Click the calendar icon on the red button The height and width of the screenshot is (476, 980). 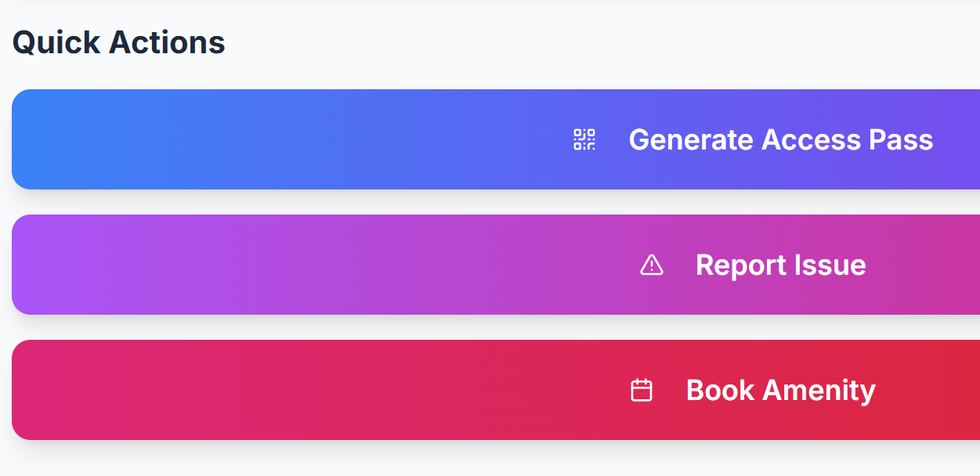(642, 389)
